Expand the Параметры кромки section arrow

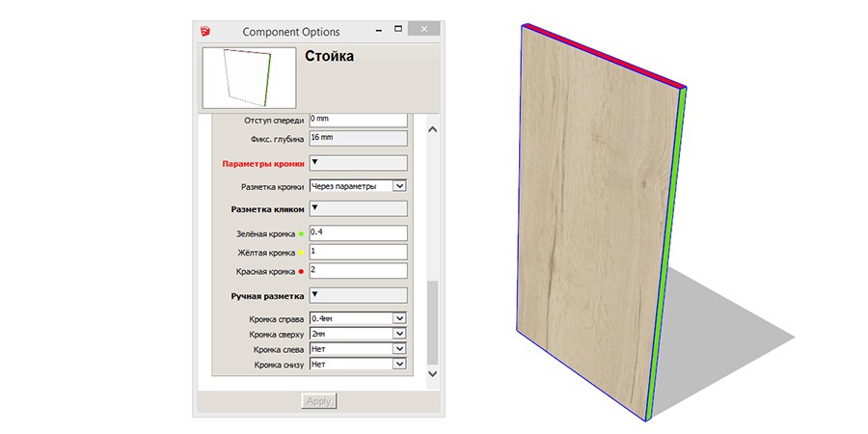point(314,162)
